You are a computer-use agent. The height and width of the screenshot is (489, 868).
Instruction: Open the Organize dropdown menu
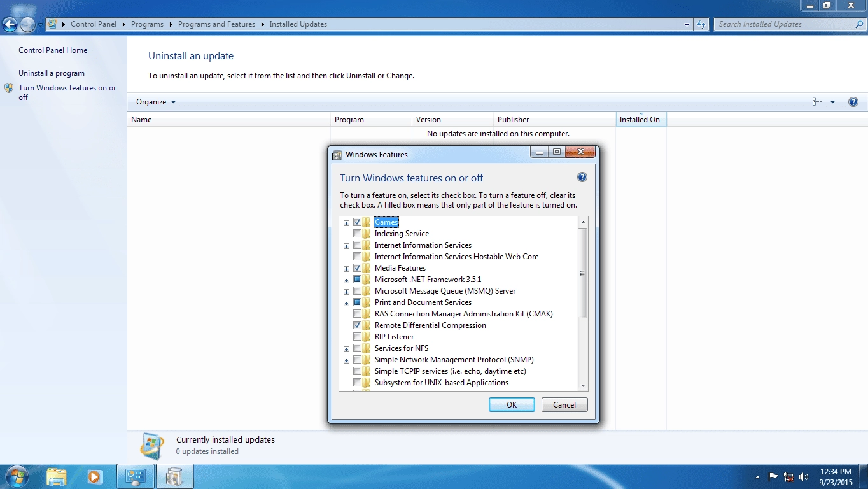[x=156, y=102]
